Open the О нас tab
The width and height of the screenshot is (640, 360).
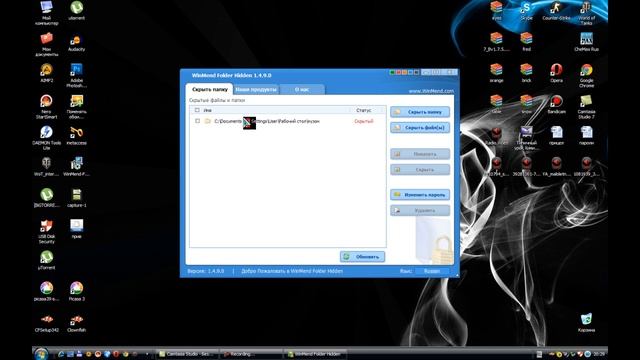pyautogui.click(x=302, y=89)
